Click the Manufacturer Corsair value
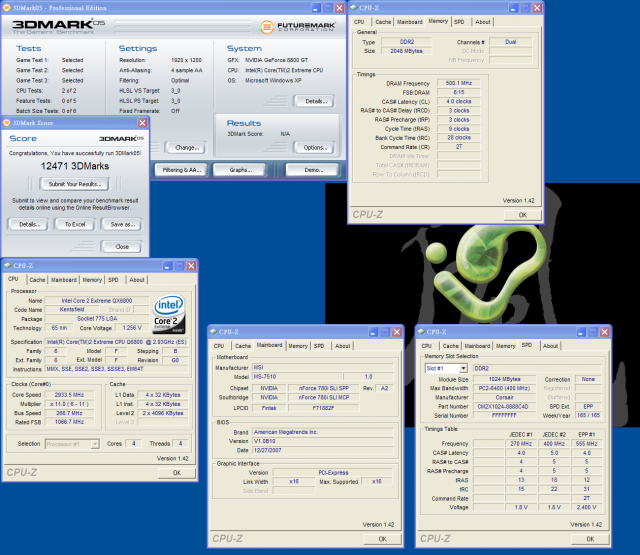 pos(504,397)
